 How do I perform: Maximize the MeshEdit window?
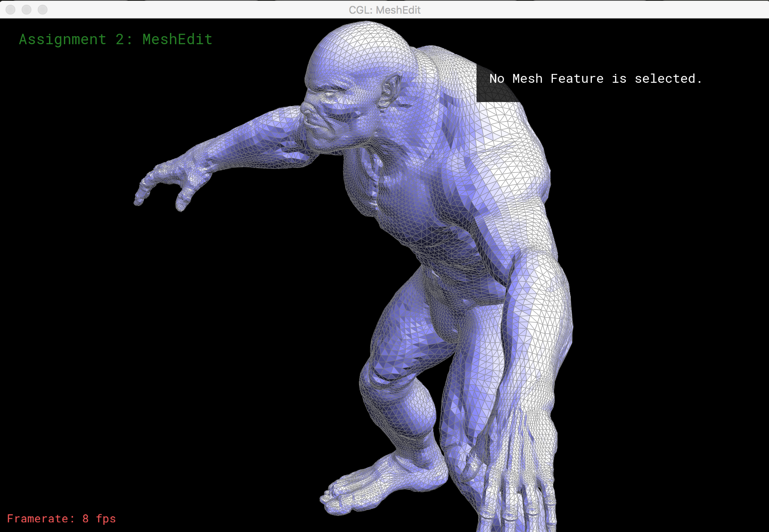click(43, 10)
